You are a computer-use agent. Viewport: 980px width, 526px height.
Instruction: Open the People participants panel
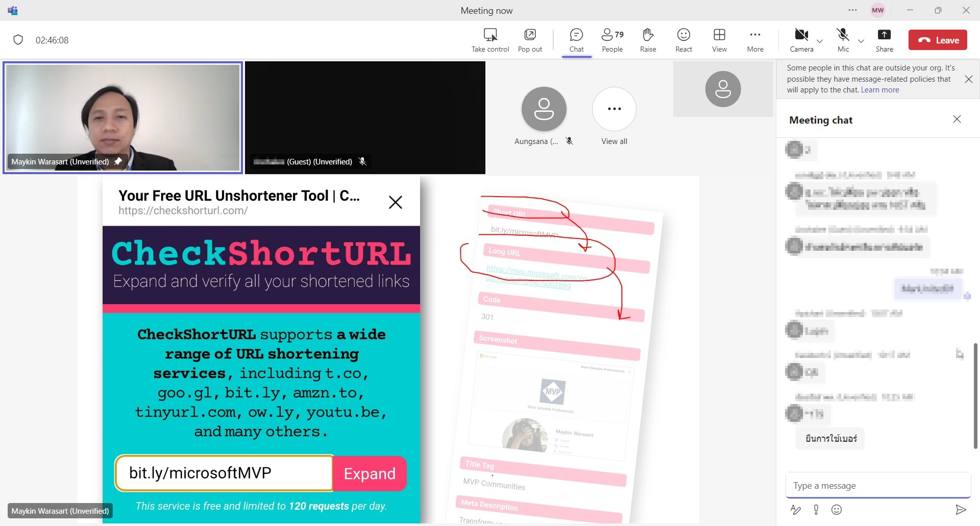click(612, 40)
